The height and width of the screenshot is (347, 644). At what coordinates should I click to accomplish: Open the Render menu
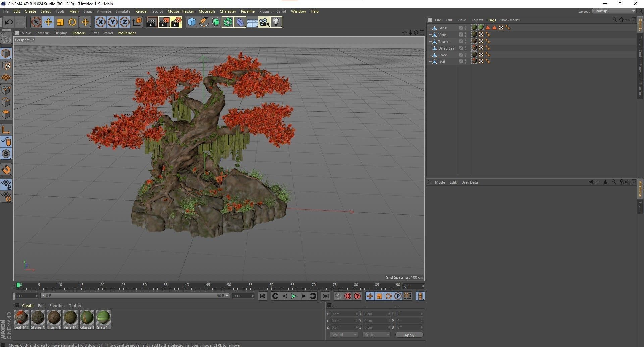(141, 11)
